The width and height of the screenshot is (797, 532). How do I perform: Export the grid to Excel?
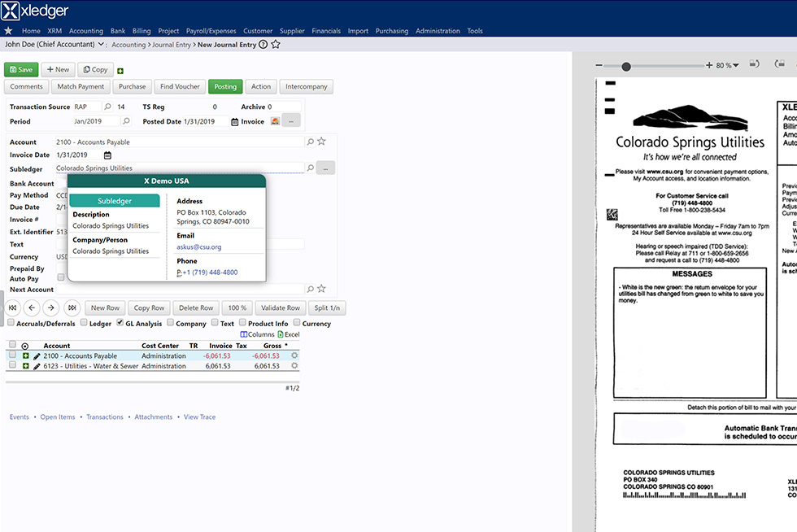289,334
